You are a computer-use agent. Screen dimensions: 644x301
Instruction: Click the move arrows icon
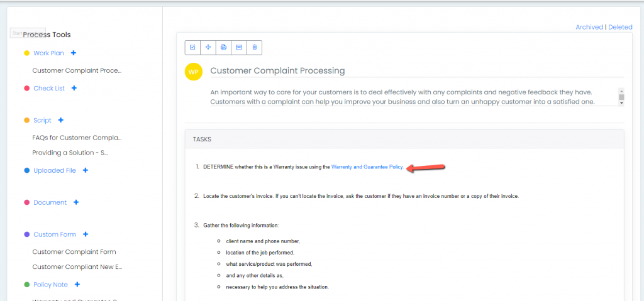pyautogui.click(x=208, y=47)
